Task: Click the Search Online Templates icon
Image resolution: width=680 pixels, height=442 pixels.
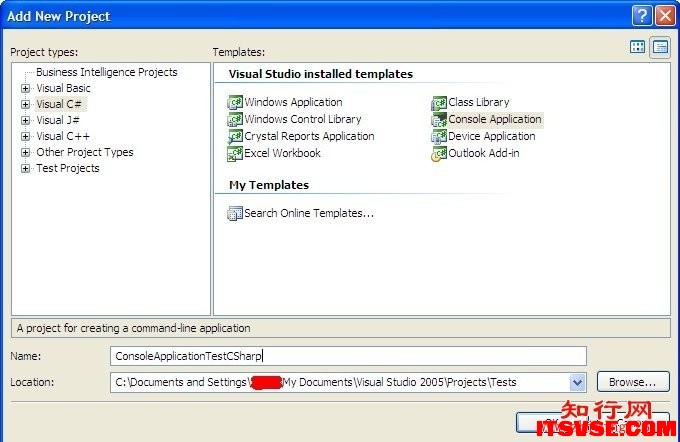Action: (235, 213)
